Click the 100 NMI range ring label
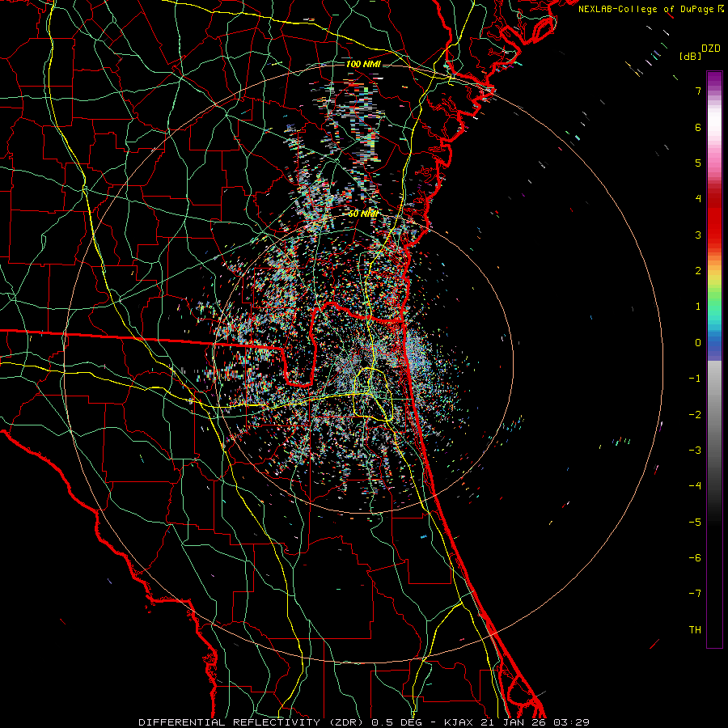 tap(363, 64)
